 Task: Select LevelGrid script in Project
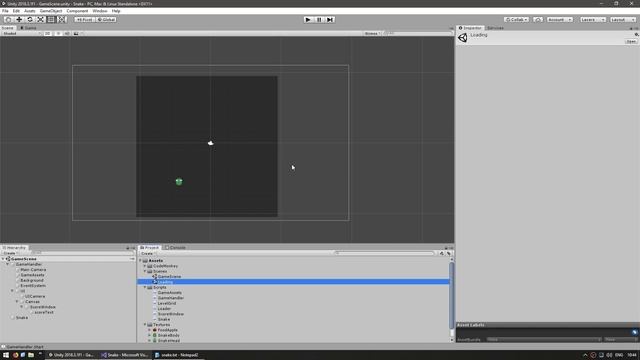tap(167, 303)
